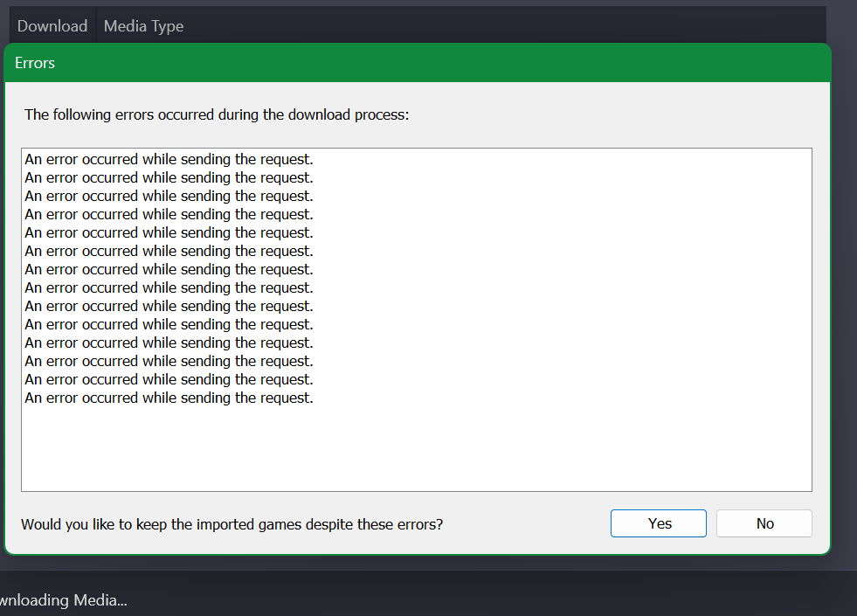
Task: Select the fourth error message line
Action: point(169,214)
